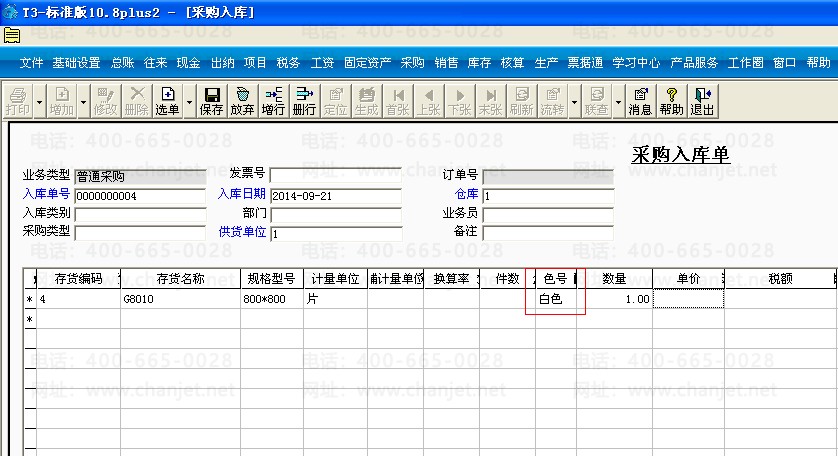Exit with the 退出 toolbar icon

(702, 101)
